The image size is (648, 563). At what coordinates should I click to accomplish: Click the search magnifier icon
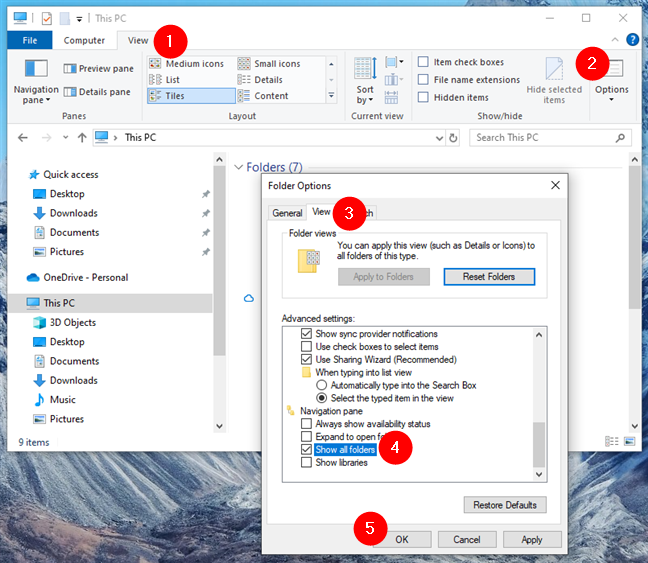[x=620, y=138]
